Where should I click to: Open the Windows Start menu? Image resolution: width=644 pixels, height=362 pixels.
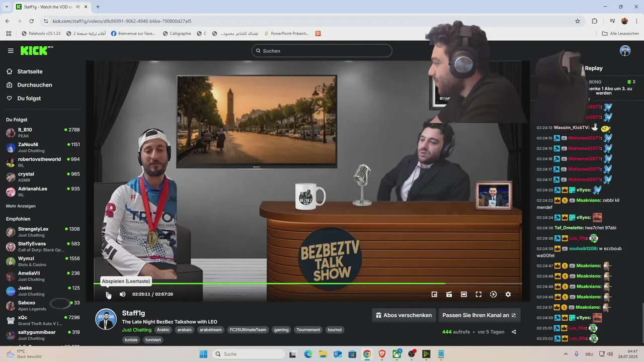click(x=203, y=354)
